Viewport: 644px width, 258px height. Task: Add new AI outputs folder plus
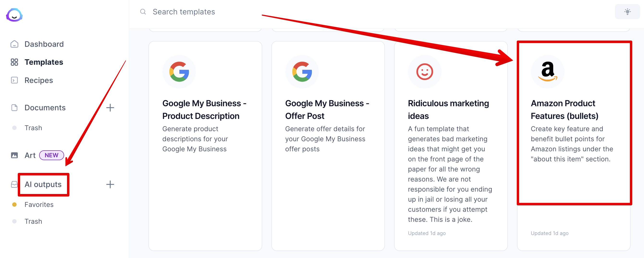click(x=110, y=184)
